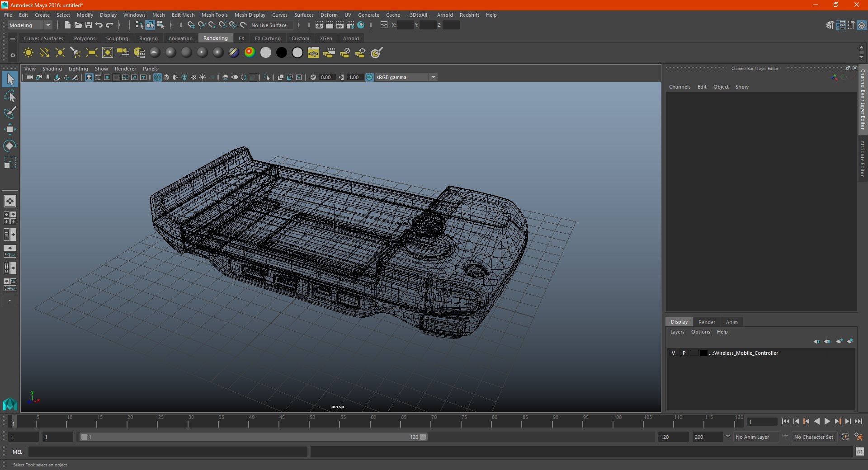The height and width of the screenshot is (470, 868).
Task: Create an ambient light from shelf
Action: [x=28, y=53]
